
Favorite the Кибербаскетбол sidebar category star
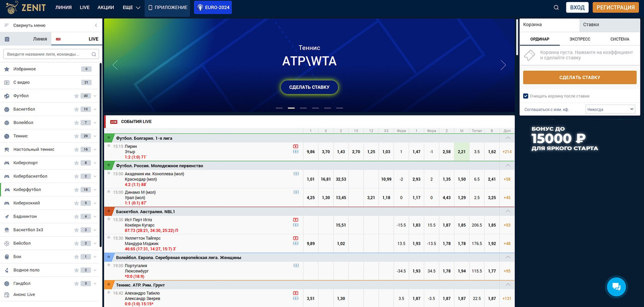(x=76, y=176)
